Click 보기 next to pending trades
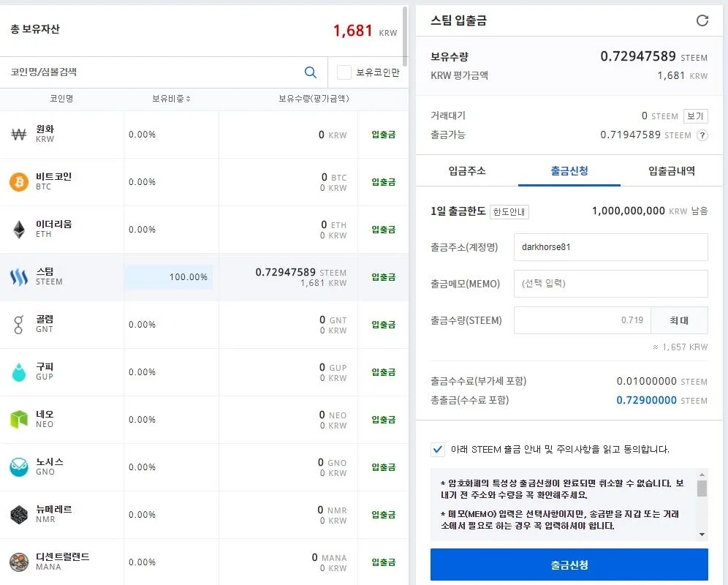This screenshot has width=728, height=585. [x=694, y=116]
